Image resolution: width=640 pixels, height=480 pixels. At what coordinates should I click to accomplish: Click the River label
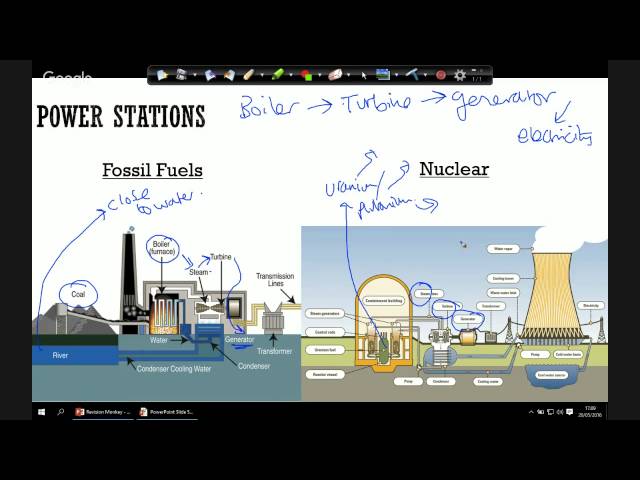(60, 356)
